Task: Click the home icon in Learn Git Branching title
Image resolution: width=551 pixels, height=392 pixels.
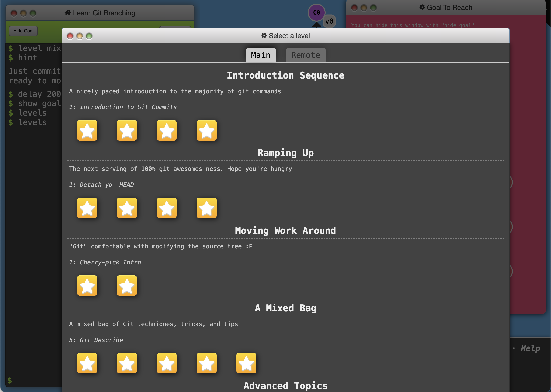Action: [68, 13]
